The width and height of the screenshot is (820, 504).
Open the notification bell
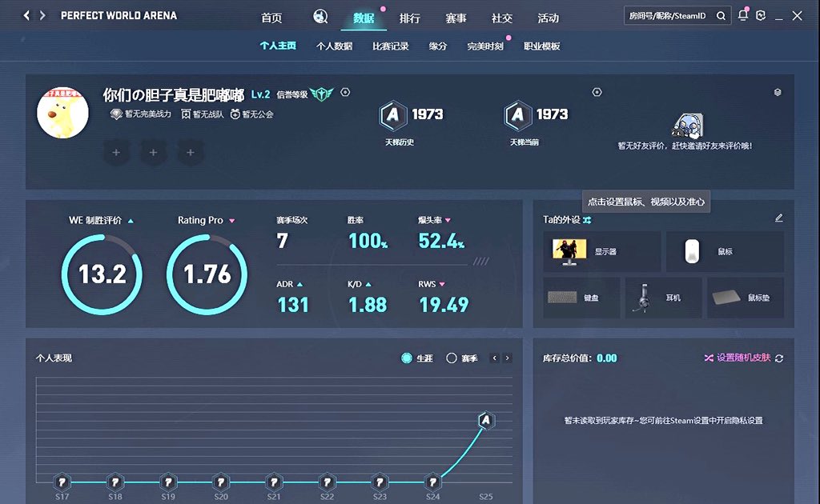pyautogui.click(x=742, y=15)
